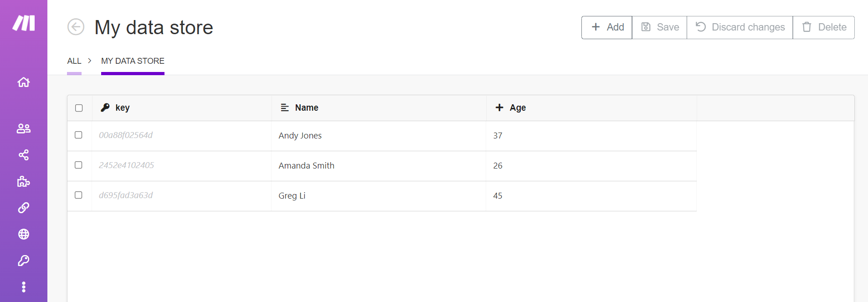Screen dimensions: 868x302
Task: Open the Scenarios share icon
Action: pos(24,155)
